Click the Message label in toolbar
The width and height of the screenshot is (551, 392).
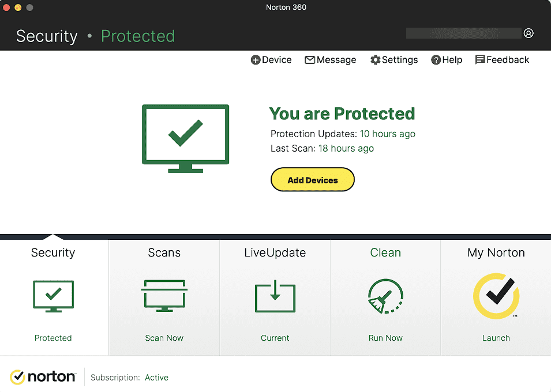[336, 60]
